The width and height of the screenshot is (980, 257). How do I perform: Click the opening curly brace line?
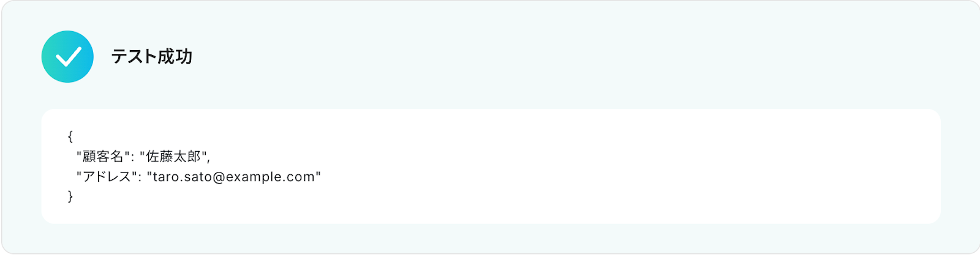click(x=70, y=136)
